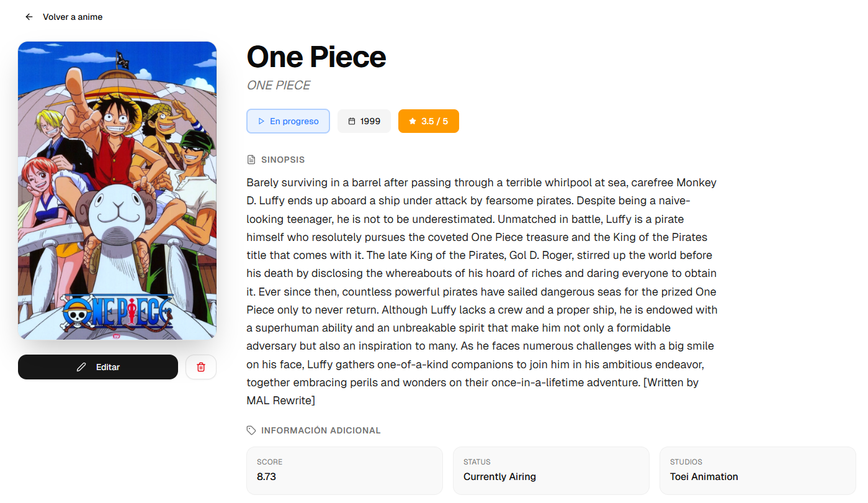Follow the "Volver a anime" link
The height and width of the screenshot is (503, 868).
[x=73, y=17]
